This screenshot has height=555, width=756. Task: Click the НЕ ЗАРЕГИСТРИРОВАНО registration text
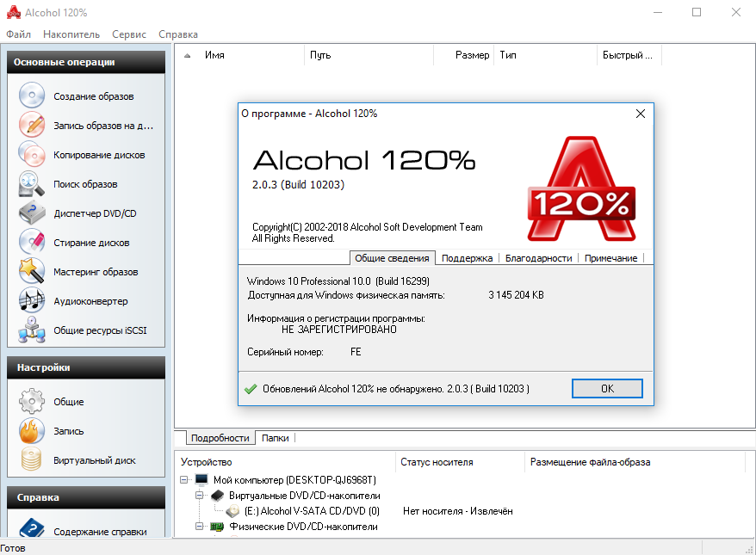point(339,330)
